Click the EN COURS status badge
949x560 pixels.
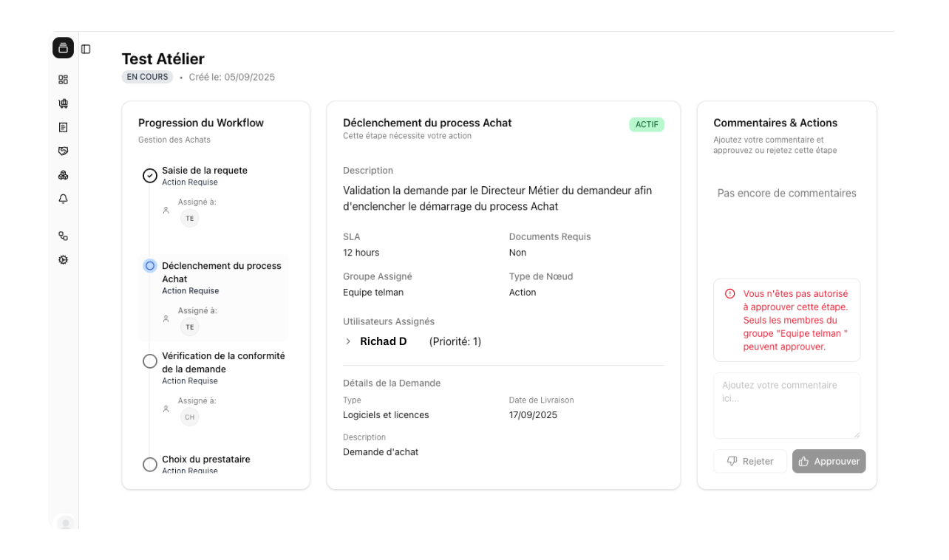(x=146, y=77)
